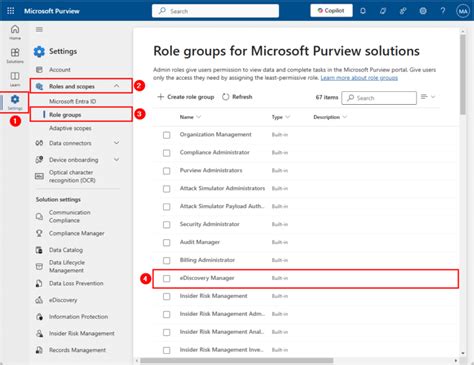Click the Data Catalog icon

[x=39, y=250]
